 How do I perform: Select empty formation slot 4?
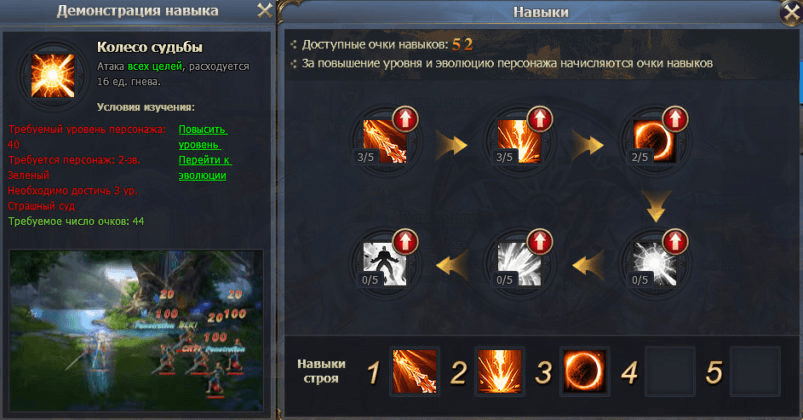tap(670, 371)
